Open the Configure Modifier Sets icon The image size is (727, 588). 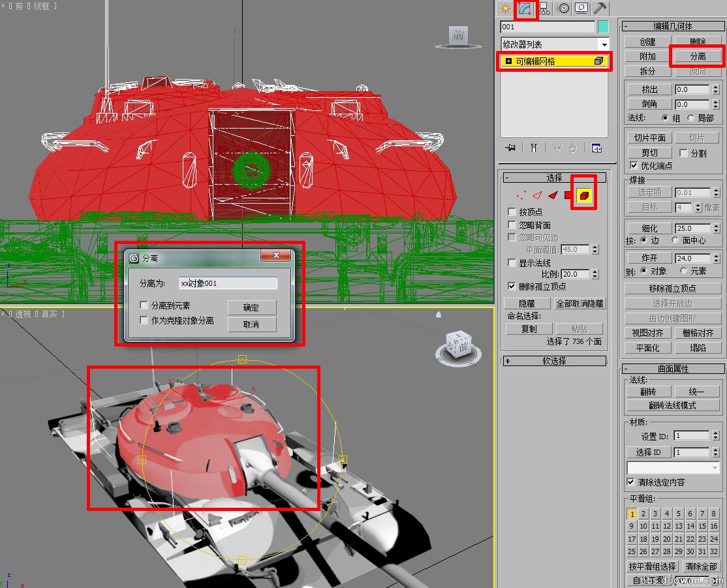(596, 148)
